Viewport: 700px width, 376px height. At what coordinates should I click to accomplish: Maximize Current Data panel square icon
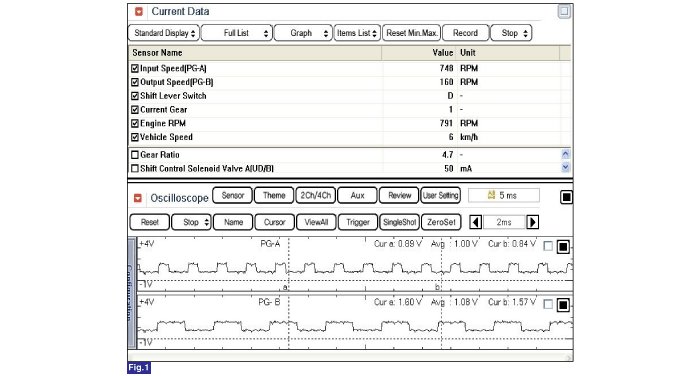(564, 12)
